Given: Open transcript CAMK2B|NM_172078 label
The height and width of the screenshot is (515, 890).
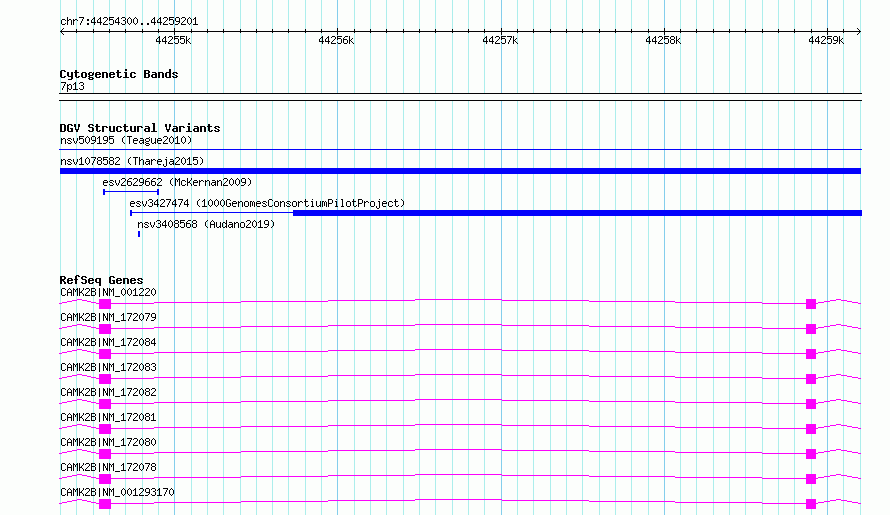Looking at the screenshot, I should (108, 467).
